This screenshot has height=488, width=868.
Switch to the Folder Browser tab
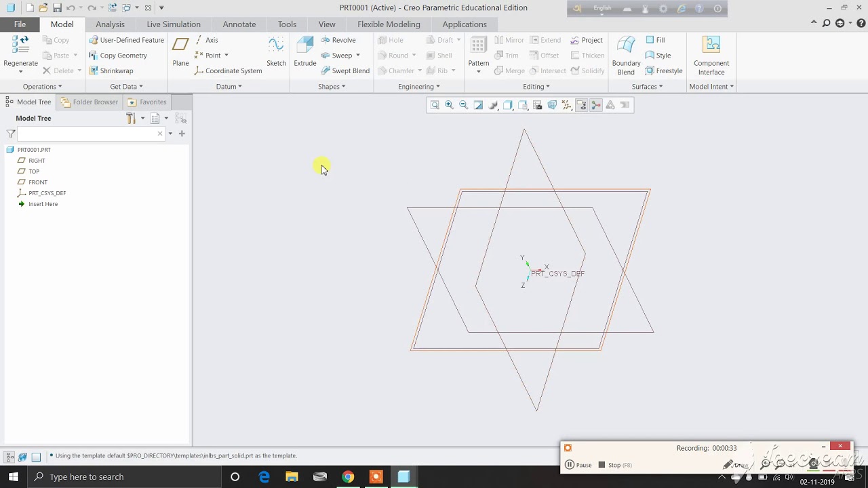(x=90, y=102)
